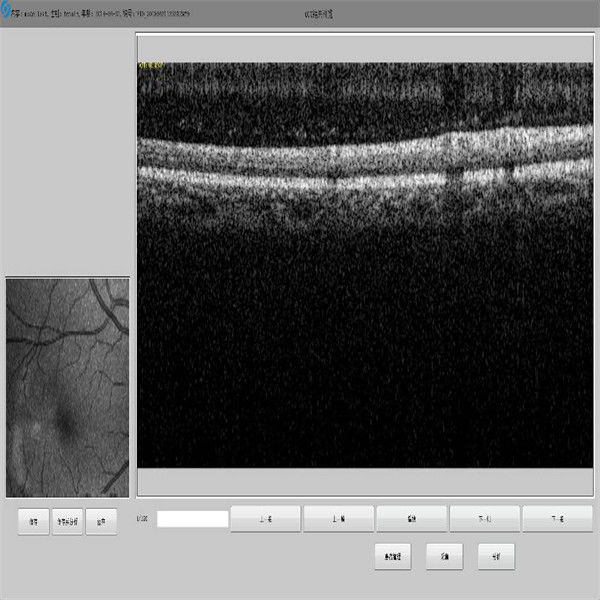Open the fundus vessel thumbnail image
The height and width of the screenshot is (600, 600).
[68, 388]
